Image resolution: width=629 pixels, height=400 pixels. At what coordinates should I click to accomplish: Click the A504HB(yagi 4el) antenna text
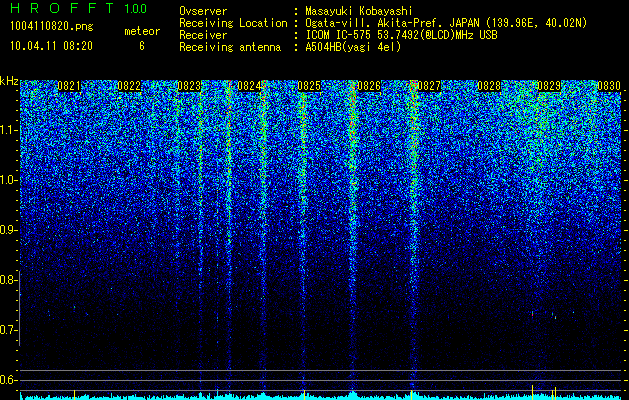point(353,47)
